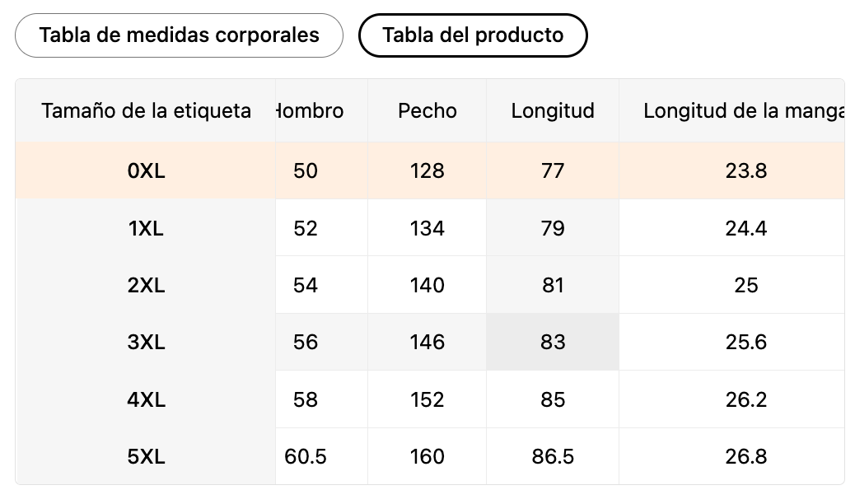Select the 3XL row label
The width and height of the screenshot is (855, 504).
click(x=146, y=342)
